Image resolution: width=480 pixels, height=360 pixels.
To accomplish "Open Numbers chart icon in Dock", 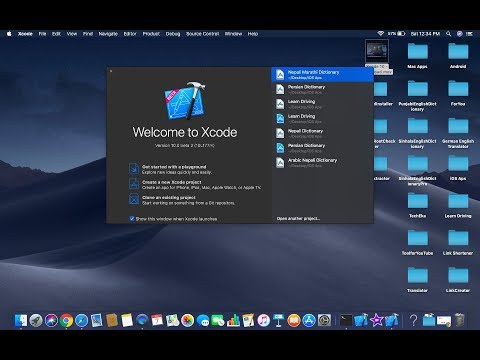I will point(233,320).
